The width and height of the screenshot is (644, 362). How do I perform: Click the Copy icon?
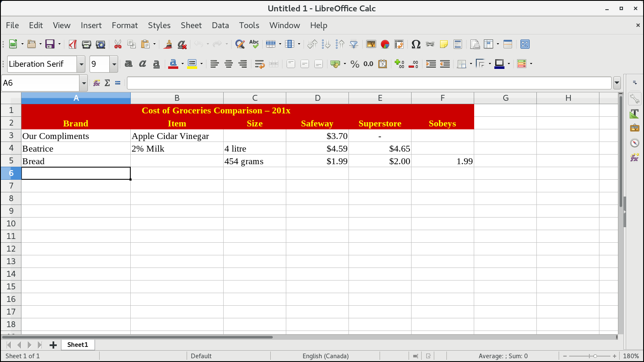click(132, 44)
